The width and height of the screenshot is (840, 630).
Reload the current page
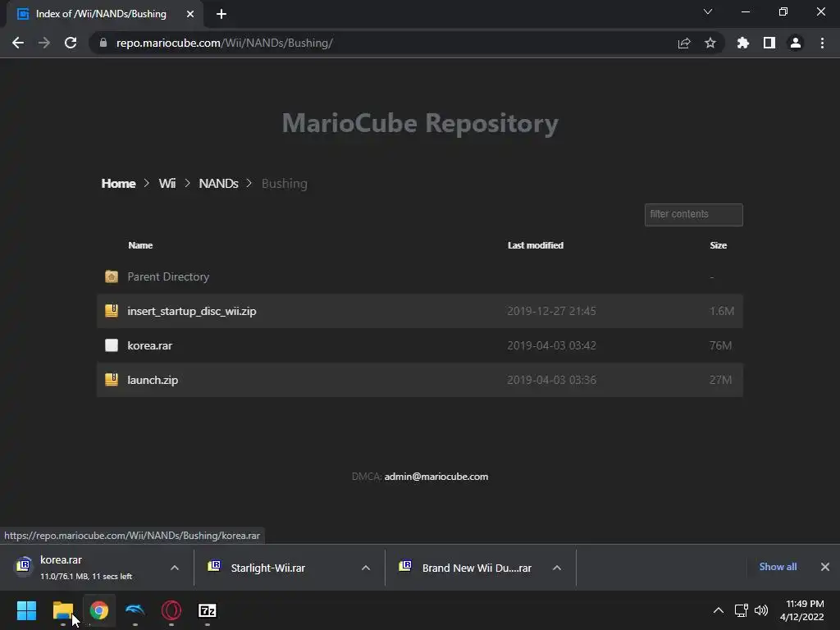pos(71,43)
